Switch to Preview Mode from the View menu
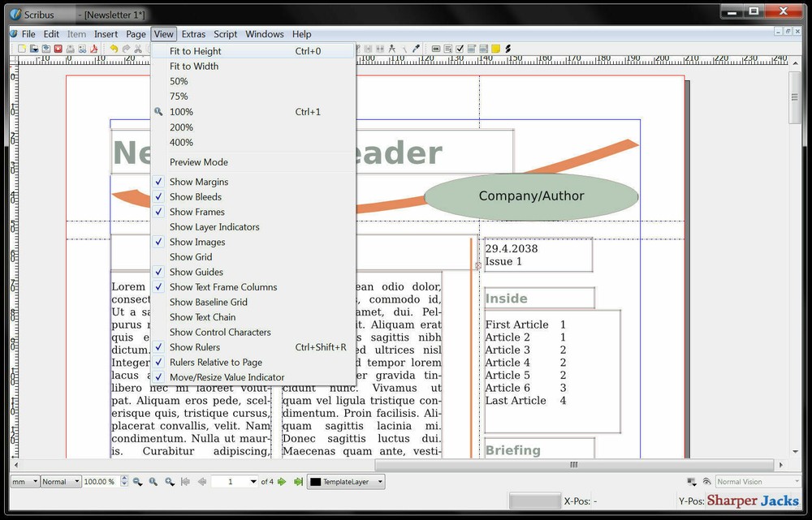Screen dimensions: 812x520 tap(198, 161)
